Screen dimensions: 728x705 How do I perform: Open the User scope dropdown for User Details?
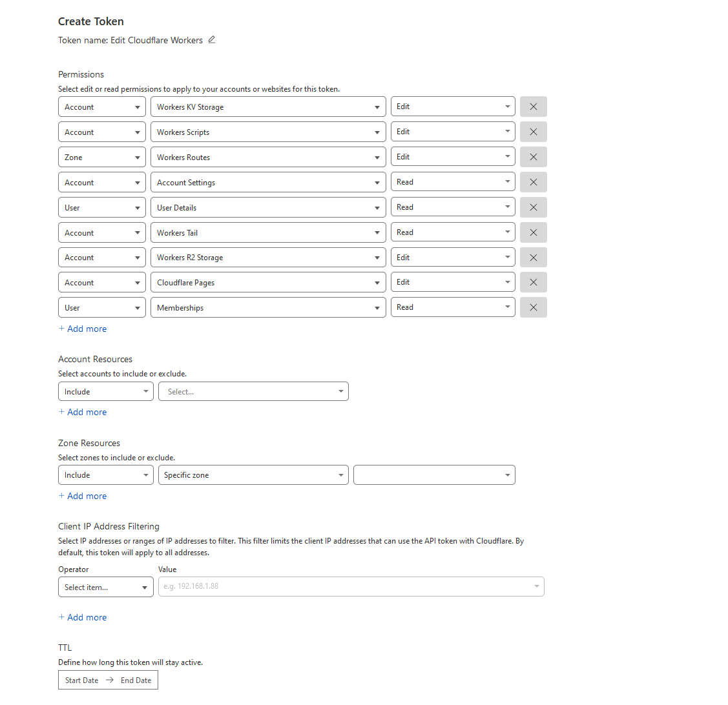click(x=101, y=207)
